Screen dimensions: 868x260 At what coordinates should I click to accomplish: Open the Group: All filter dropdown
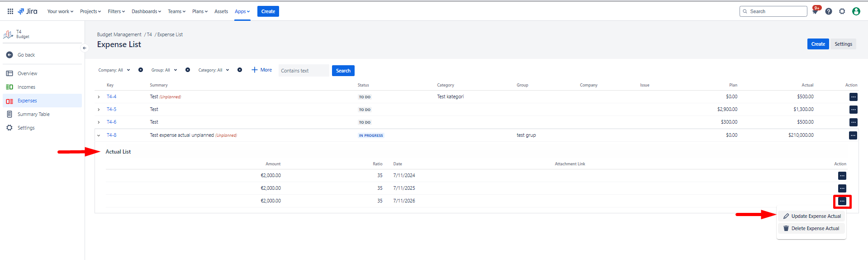(164, 70)
